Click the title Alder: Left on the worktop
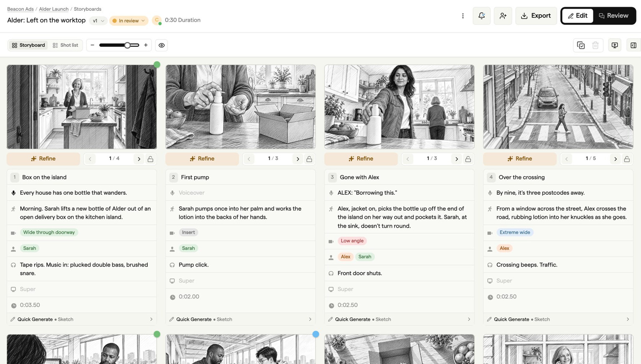Screen dimensions: 641x364 pos(46,20)
